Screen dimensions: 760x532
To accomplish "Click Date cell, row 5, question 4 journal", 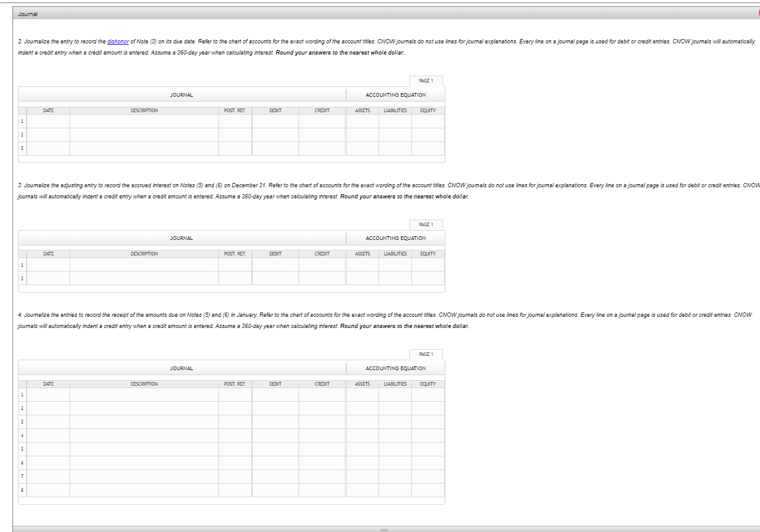I will (x=48, y=449).
